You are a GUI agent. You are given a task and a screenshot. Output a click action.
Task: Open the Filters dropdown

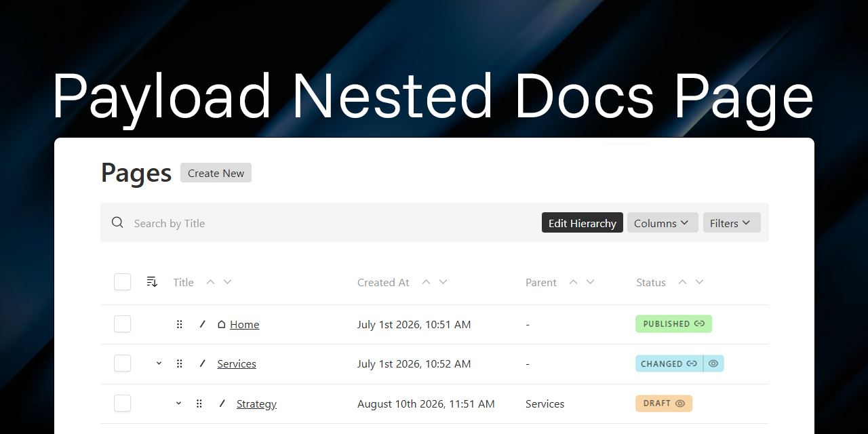click(731, 223)
